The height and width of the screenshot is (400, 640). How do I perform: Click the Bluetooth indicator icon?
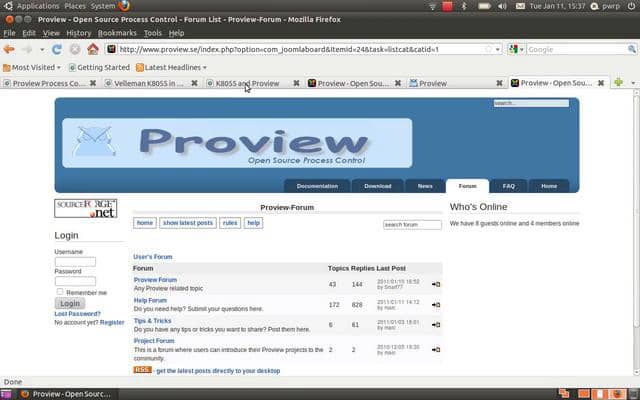(x=464, y=6)
